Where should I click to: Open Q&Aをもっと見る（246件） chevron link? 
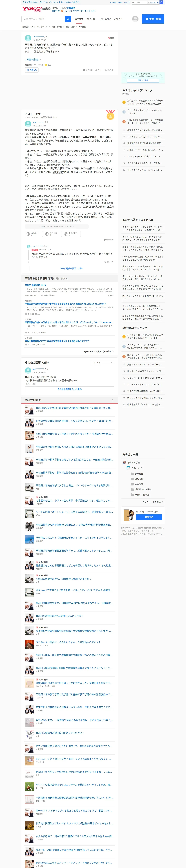(x=99, y=351)
